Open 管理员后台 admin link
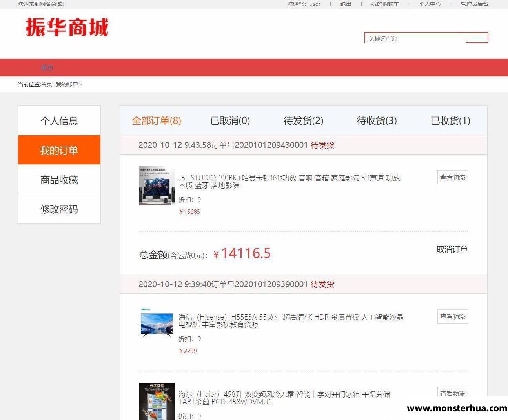Image resolution: width=508 pixels, height=420 pixels. click(x=474, y=4)
